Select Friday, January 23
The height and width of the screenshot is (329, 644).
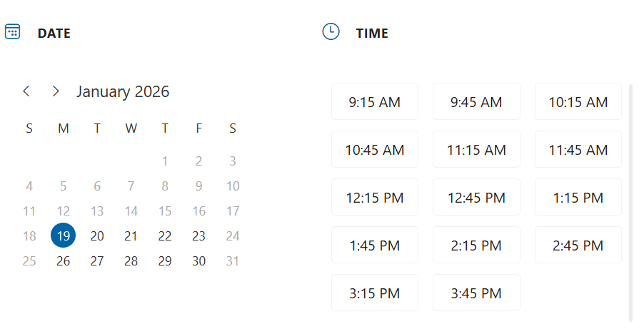(198, 236)
